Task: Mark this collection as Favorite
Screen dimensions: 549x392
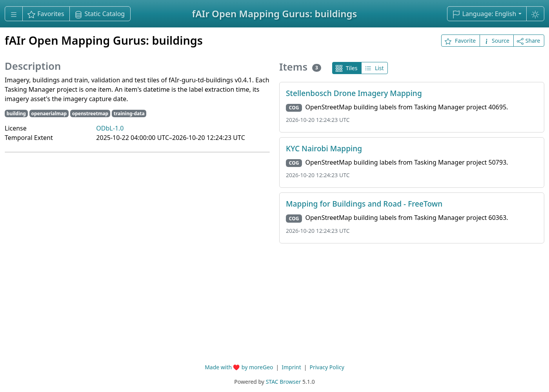Action: (x=460, y=41)
